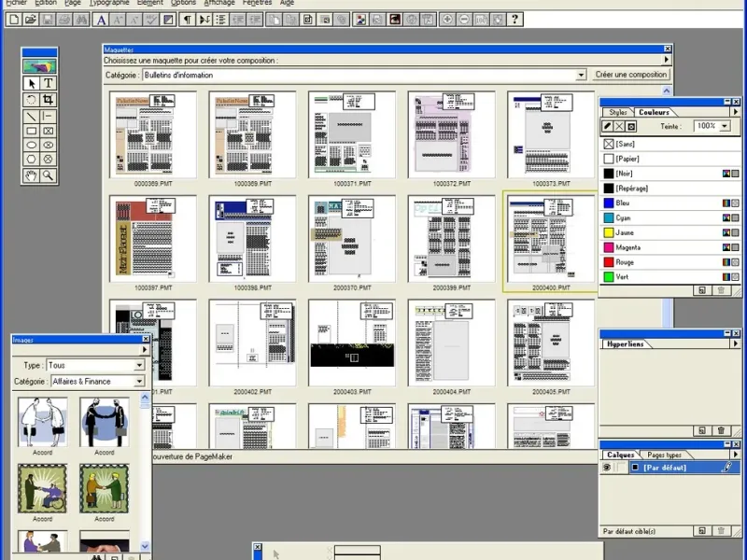Screen dimensions: 747x560
Task: Click the Help question mark toolbar icon
Action: (515, 20)
